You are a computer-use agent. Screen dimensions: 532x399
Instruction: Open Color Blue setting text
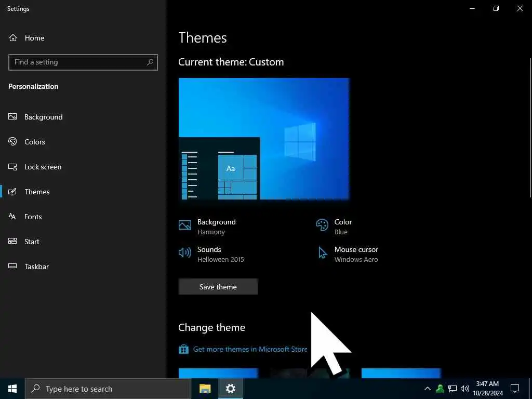(343, 227)
